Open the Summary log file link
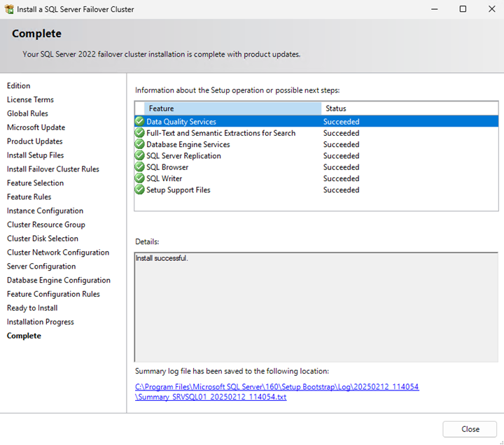 pos(276,392)
